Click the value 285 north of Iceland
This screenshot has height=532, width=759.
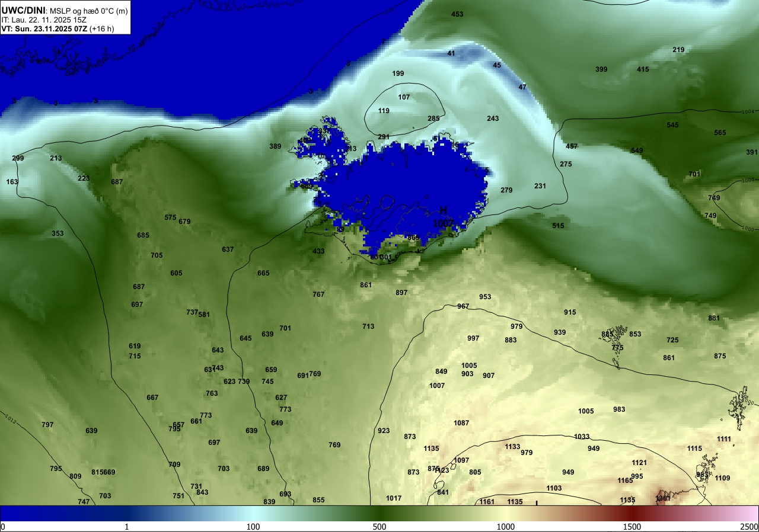click(433, 118)
